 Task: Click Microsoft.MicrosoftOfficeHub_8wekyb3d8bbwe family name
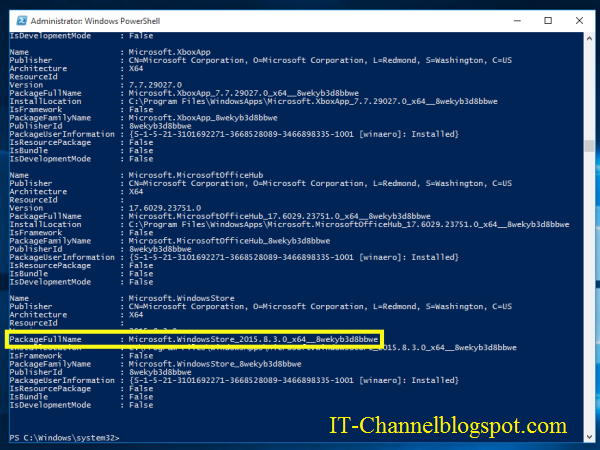pos(229,241)
